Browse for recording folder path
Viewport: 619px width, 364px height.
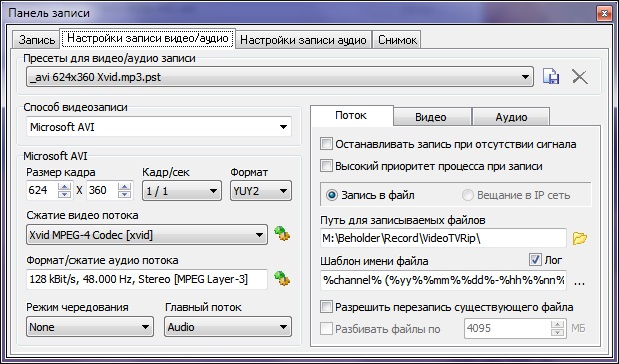580,238
